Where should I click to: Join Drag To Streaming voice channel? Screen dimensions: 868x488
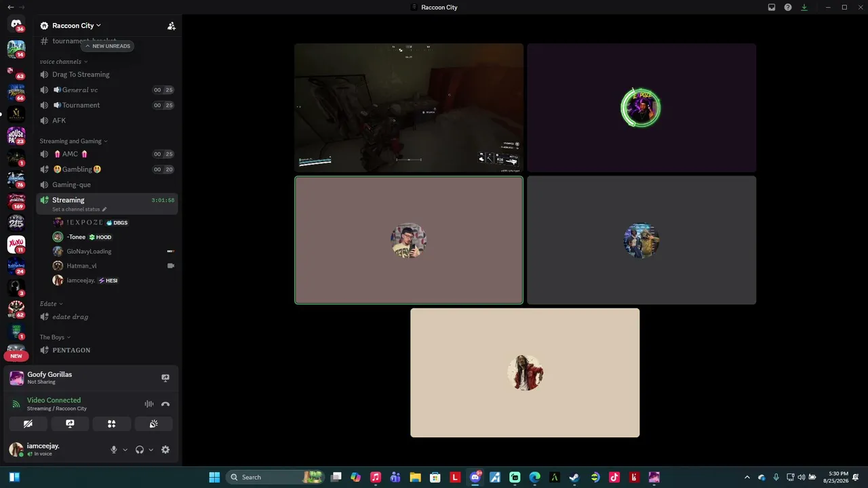(107, 75)
